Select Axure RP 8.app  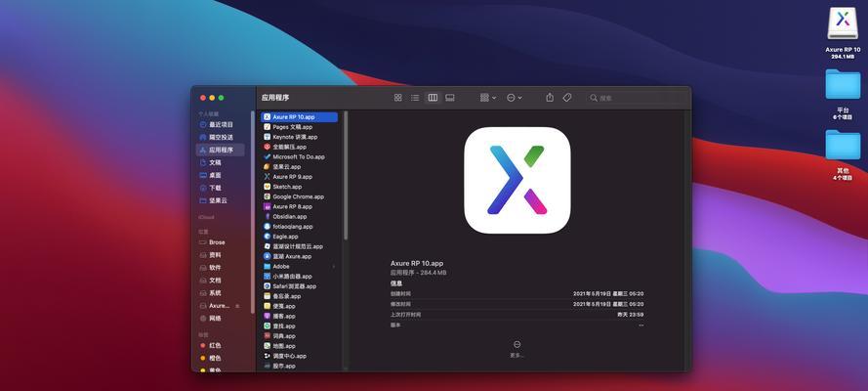[x=300, y=206]
